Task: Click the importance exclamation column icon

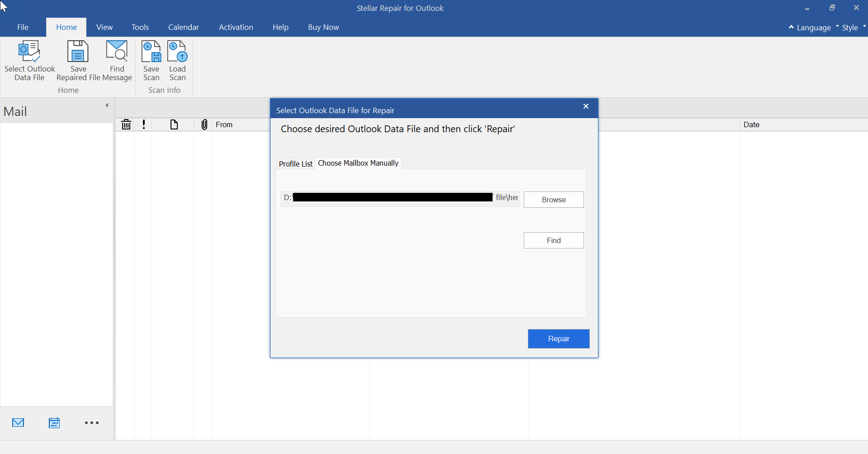Action: [x=144, y=124]
